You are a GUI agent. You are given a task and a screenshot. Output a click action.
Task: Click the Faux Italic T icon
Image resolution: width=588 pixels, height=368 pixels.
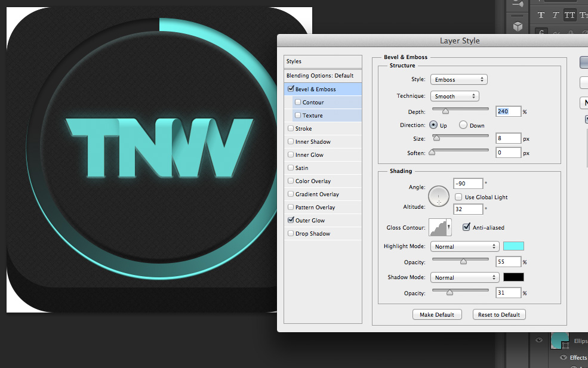click(x=555, y=15)
